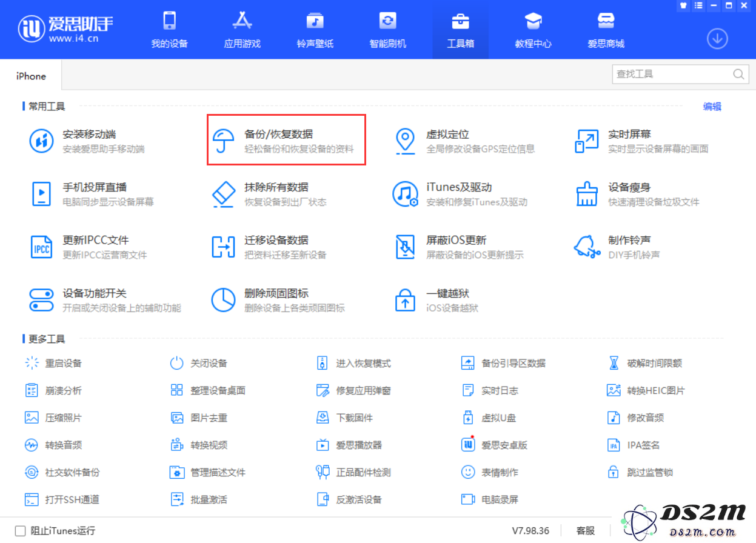
Task: Open 虚拟U盘 tool
Action: point(490,418)
